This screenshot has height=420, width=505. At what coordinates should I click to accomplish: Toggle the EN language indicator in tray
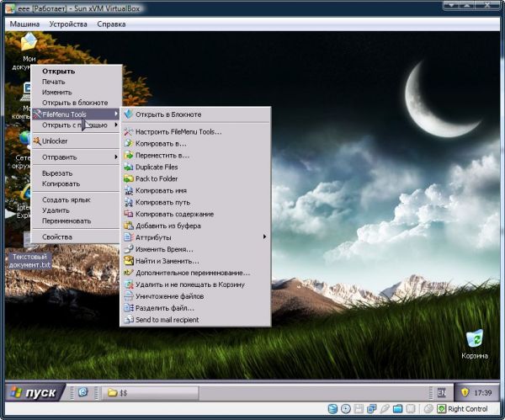(440, 392)
